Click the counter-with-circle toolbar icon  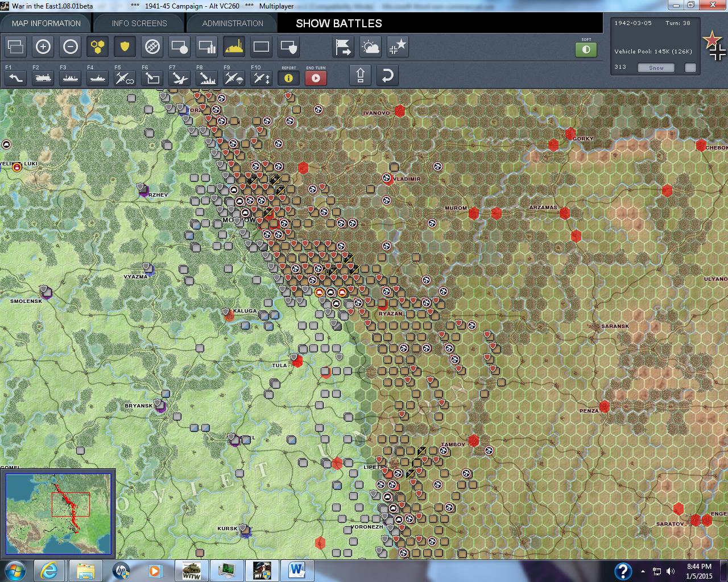coord(179,47)
